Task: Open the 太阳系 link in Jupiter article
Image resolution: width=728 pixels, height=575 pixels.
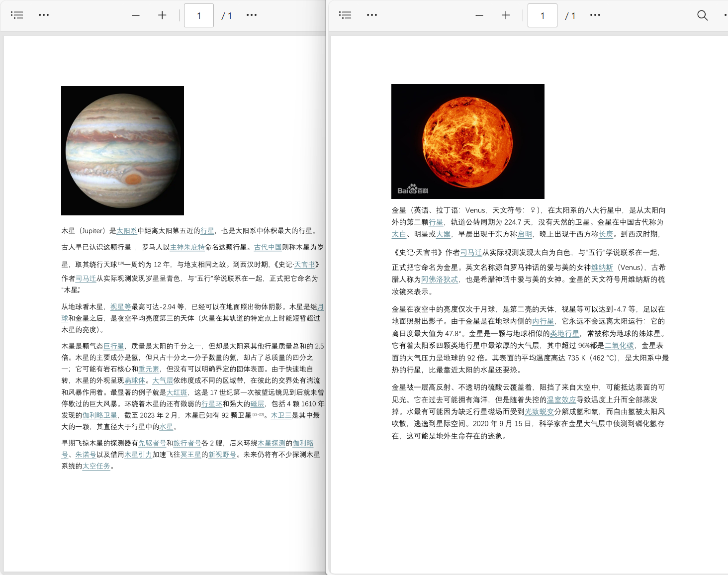Action: point(126,231)
